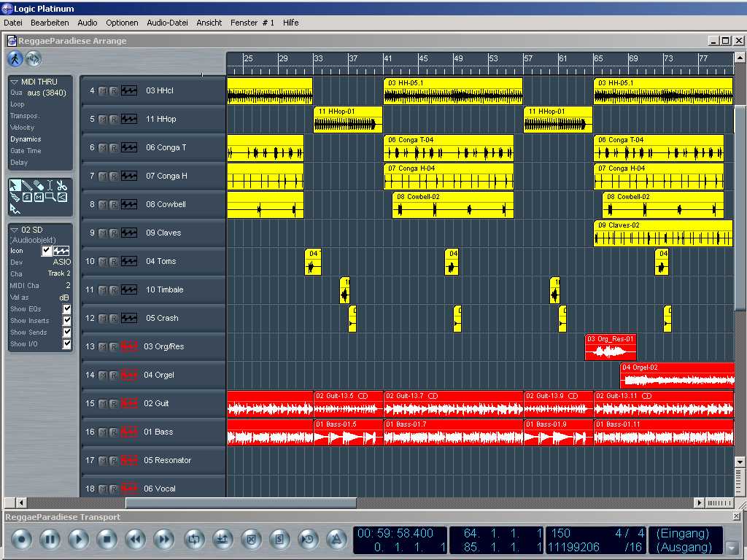Toggle Show I/O checkbox
Screen dimensions: 747x560
[x=67, y=344]
